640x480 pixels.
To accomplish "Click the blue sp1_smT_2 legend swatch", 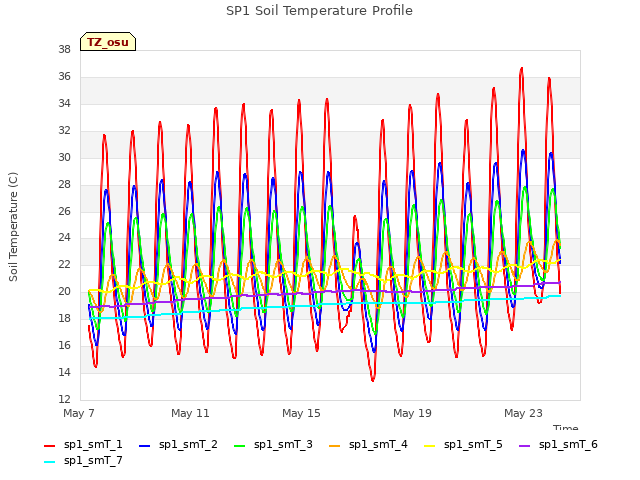I will pos(144,446).
